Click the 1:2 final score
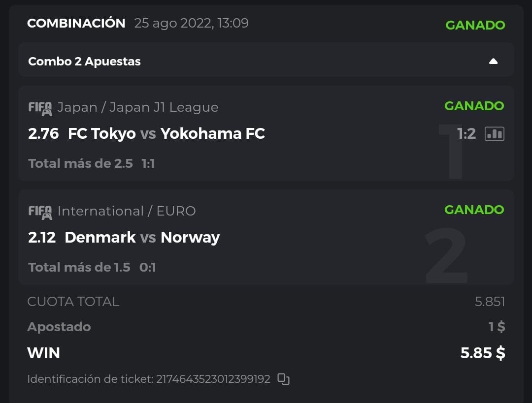Image resolution: width=532 pixels, height=403 pixels. coord(466,134)
